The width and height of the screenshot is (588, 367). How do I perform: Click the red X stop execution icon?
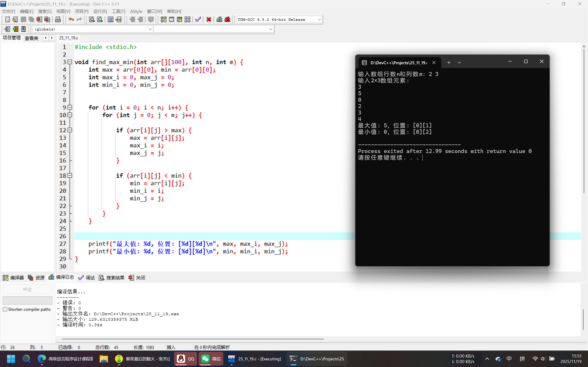coord(209,19)
